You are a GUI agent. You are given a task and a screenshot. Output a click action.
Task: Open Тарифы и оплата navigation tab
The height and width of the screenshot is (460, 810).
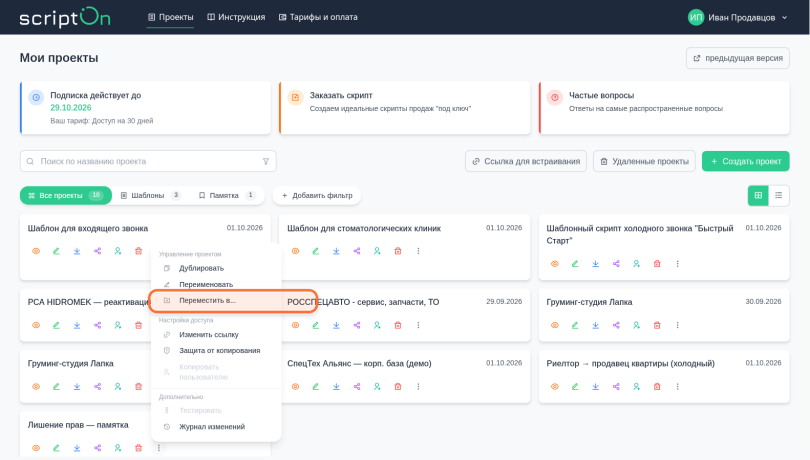coord(318,17)
